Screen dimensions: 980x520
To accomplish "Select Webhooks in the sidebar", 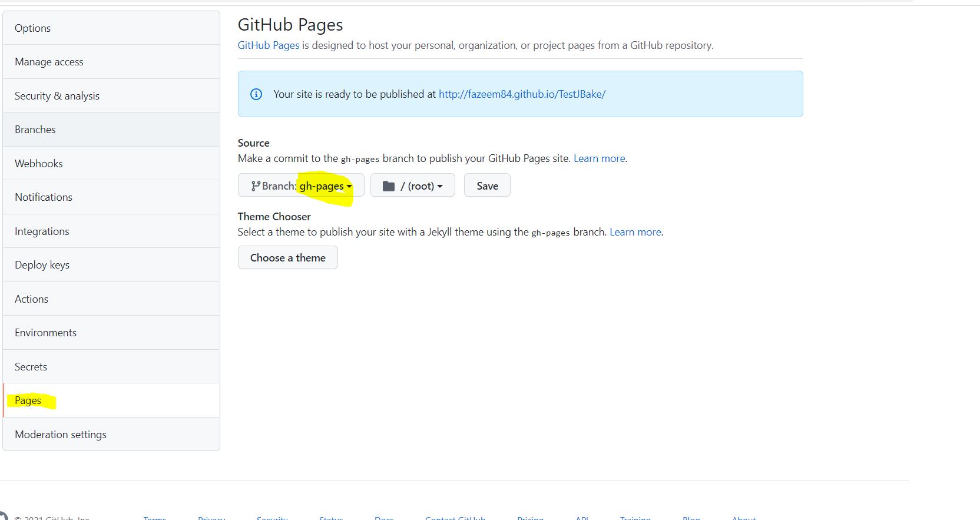I will [x=111, y=163].
